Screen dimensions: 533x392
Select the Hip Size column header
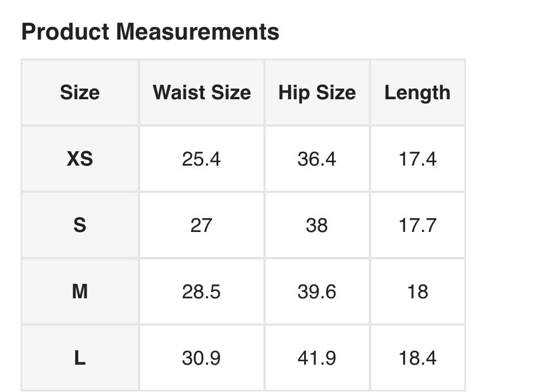317,93
